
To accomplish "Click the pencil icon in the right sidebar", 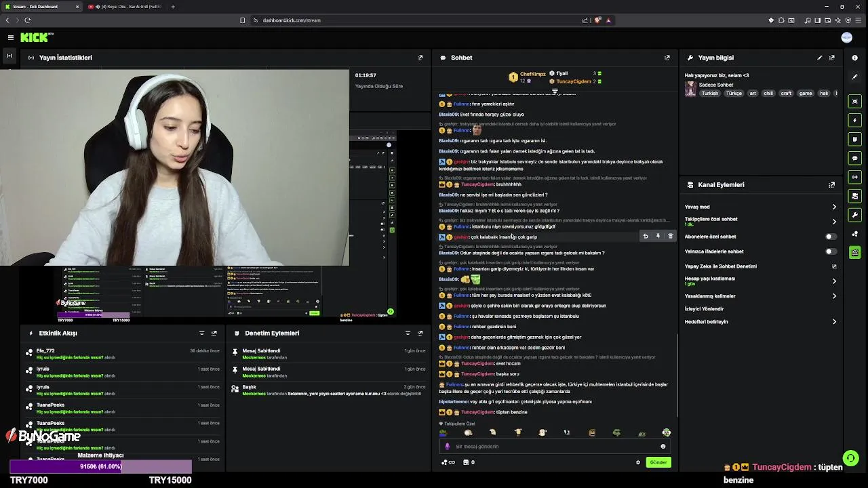I will pos(855,77).
